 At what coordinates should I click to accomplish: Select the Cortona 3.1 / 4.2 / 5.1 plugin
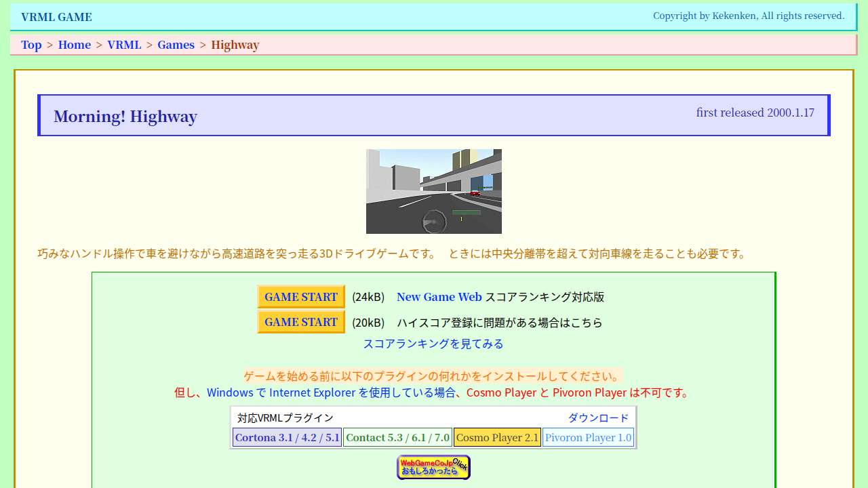click(288, 437)
